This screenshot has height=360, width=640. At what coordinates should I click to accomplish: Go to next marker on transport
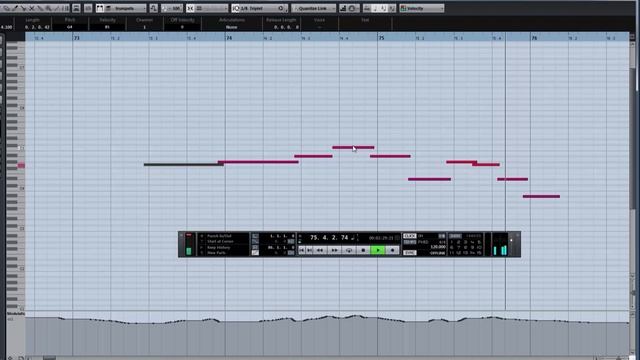[309, 250]
